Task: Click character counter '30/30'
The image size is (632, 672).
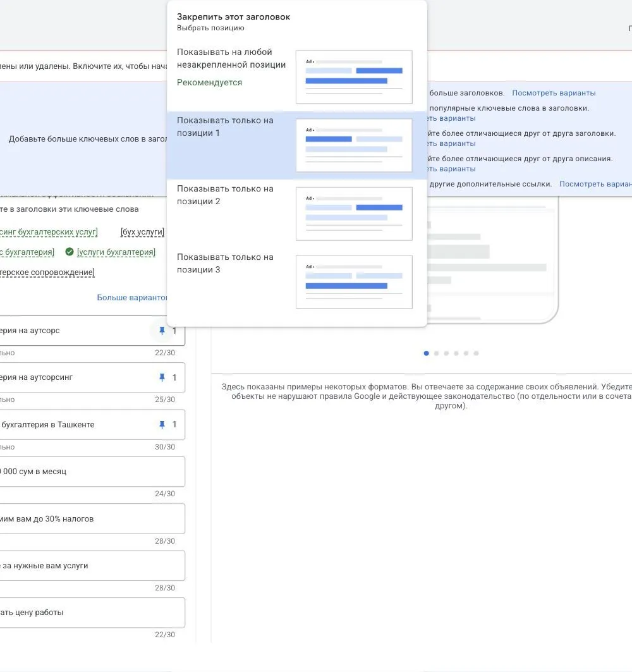Action: click(x=165, y=447)
